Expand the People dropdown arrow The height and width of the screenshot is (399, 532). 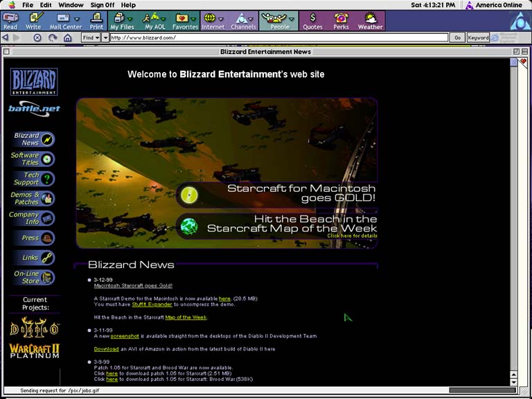(292, 18)
